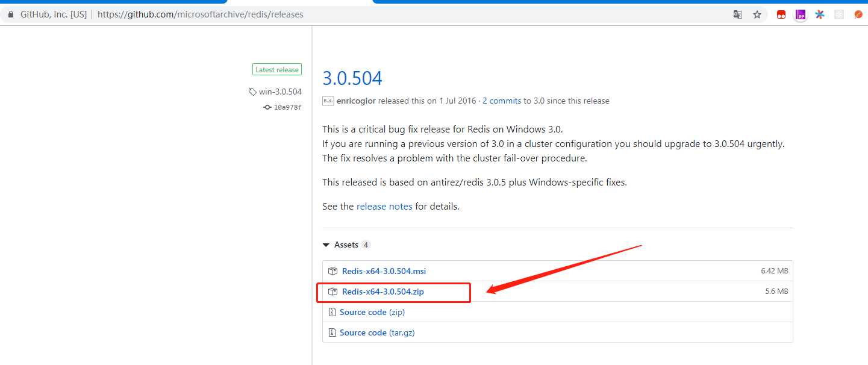Screen dimensions: 868x365
Task: Bookmark this page with the star icon
Action: pyautogui.click(x=757, y=14)
